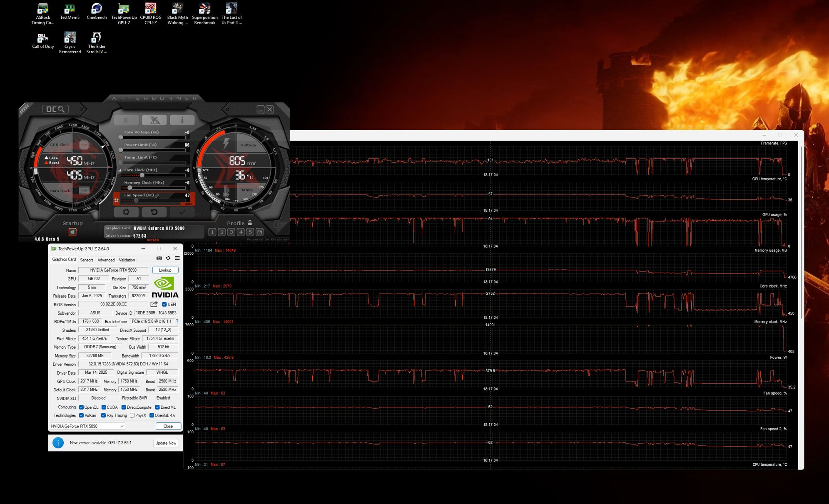Open the Afterburner information (i) button
This screenshot has width=829, height=504.
click(x=182, y=120)
